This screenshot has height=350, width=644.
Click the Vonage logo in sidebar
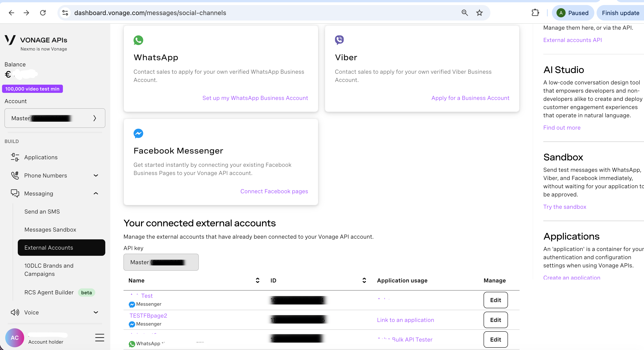click(10, 40)
